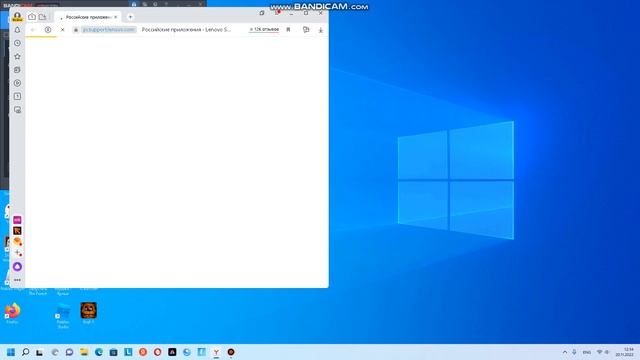Open Bandicam recorder taskbar icon
This screenshot has height=360, width=640.
(231, 352)
